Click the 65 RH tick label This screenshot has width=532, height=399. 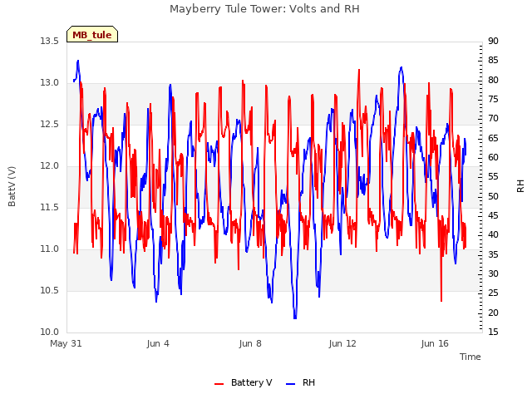pyautogui.click(x=493, y=139)
